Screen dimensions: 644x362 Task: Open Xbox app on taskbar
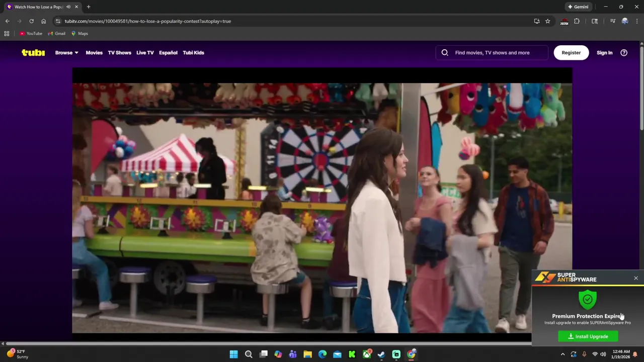coord(367,354)
